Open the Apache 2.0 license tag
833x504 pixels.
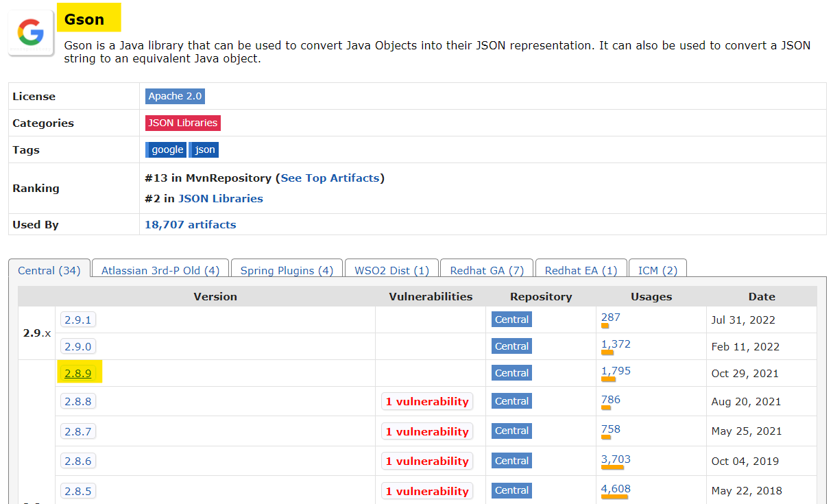coord(175,96)
